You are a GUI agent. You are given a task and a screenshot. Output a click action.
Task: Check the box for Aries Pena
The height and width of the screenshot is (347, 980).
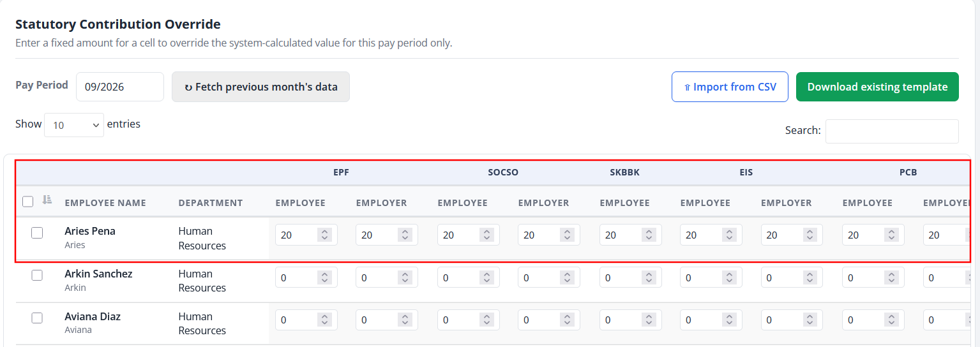[x=37, y=233]
